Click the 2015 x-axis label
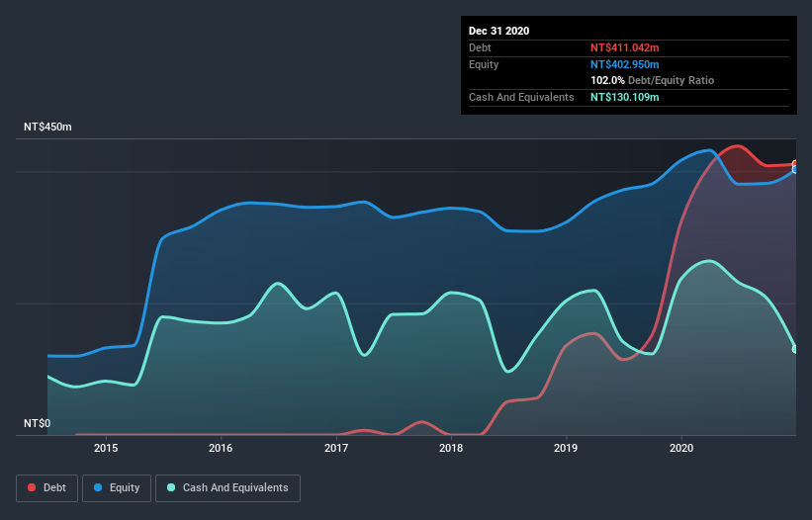Image resolution: width=812 pixels, height=520 pixels. point(106,448)
